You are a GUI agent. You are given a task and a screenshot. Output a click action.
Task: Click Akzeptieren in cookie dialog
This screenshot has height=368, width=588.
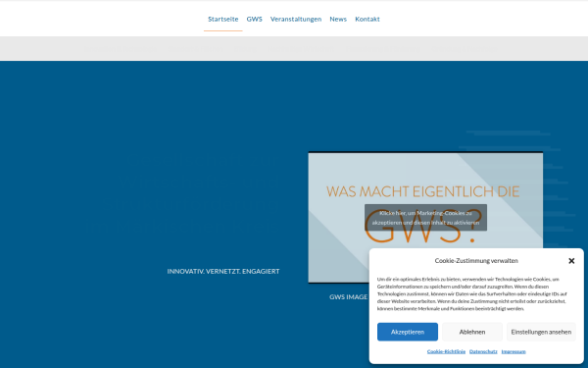point(408,332)
